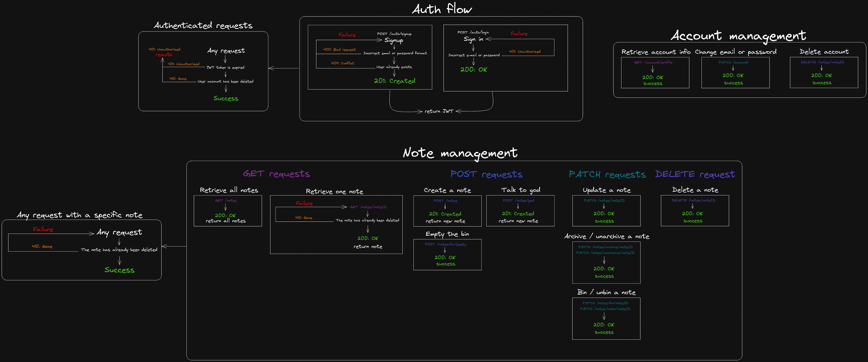The height and width of the screenshot is (362, 868).
Task: Select the purple 'GET requests' heading
Action: (276, 174)
